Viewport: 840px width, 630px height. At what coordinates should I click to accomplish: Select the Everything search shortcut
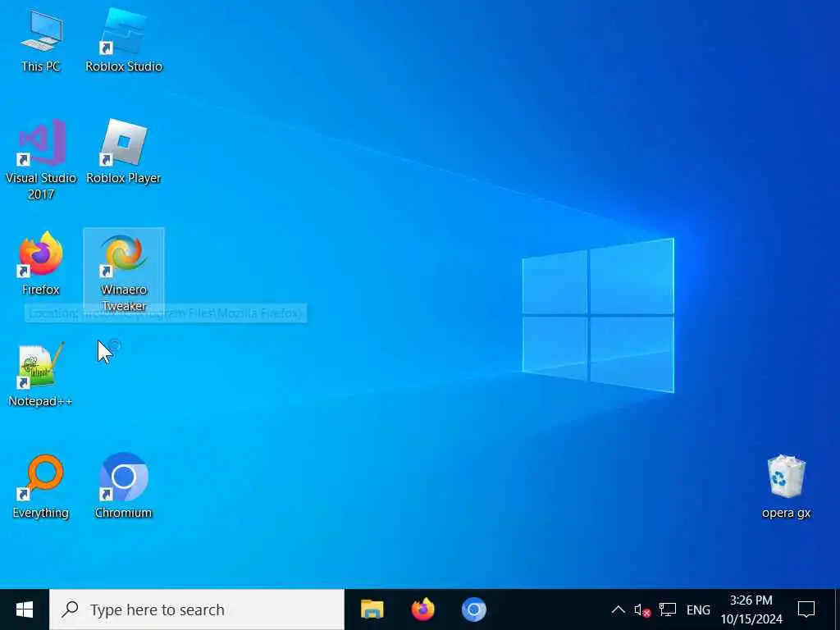[41, 486]
